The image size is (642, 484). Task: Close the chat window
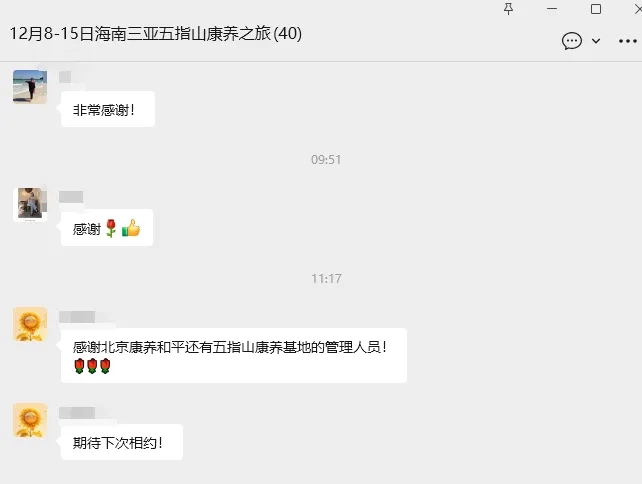point(638,9)
